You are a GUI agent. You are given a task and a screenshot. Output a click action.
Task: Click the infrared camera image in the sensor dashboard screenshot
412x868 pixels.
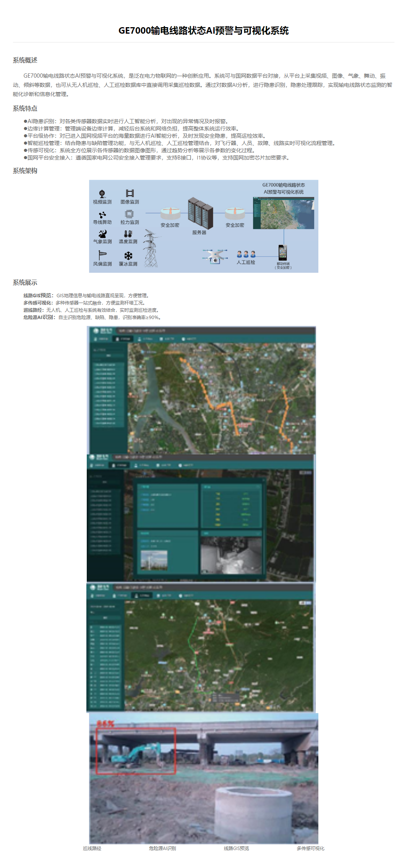[231, 555]
